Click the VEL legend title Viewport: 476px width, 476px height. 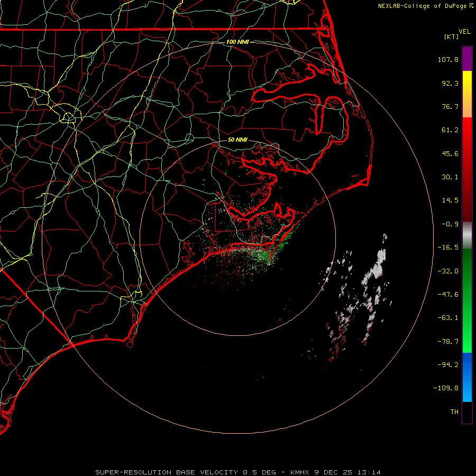(x=465, y=31)
